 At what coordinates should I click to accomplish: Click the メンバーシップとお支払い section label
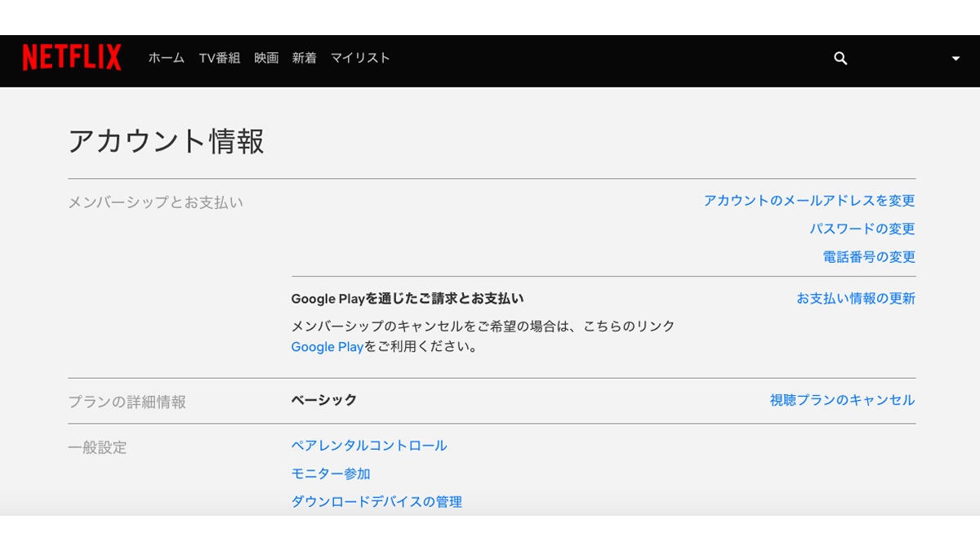pyautogui.click(x=155, y=202)
